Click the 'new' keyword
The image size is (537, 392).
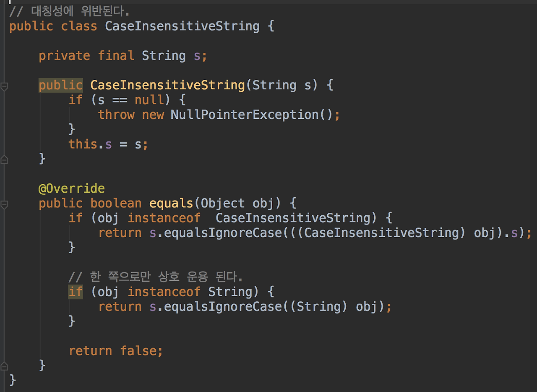[153, 115]
